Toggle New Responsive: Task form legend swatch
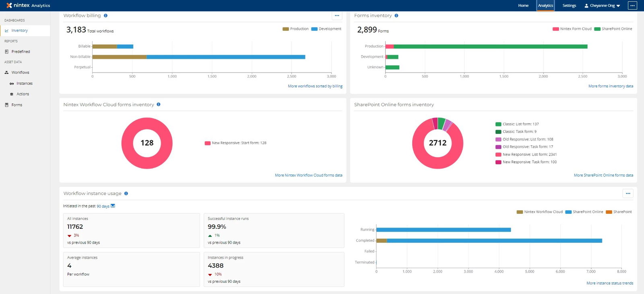Viewport: 644px width, 294px height. 498,162
